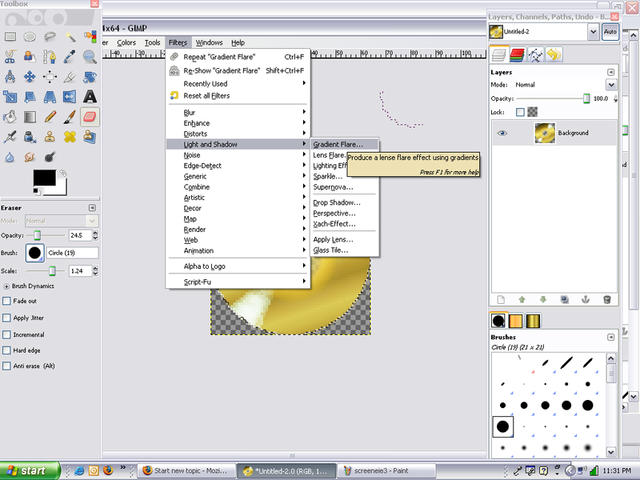Select the Zoom magnifier tool
The image size is (640, 480).
pyautogui.click(x=90, y=57)
